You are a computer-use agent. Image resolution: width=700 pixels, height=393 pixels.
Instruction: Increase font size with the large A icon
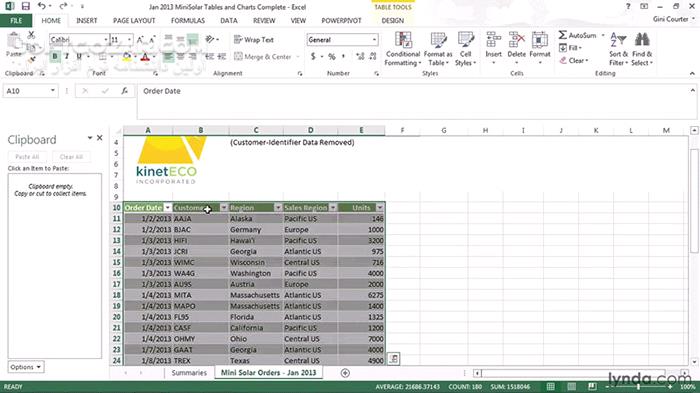pos(140,40)
